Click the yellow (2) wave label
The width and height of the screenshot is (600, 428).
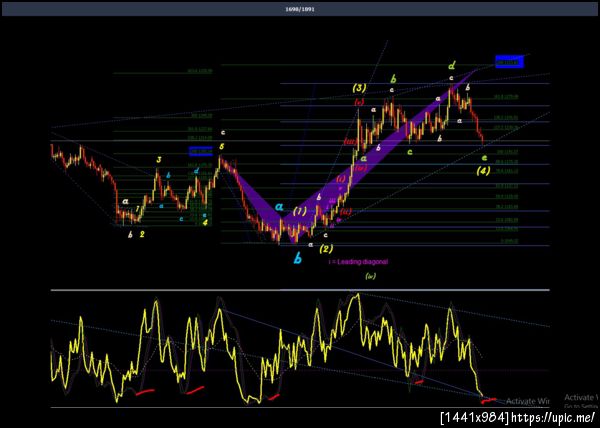tap(326, 249)
